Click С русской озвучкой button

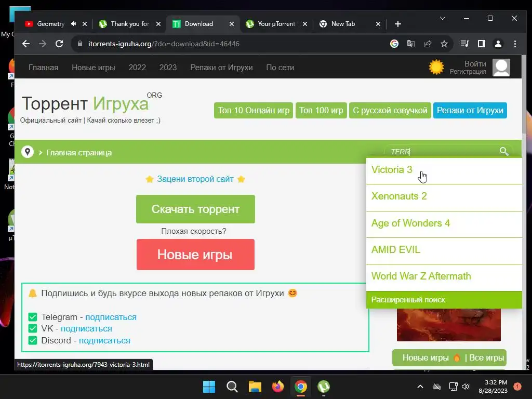pos(390,110)
